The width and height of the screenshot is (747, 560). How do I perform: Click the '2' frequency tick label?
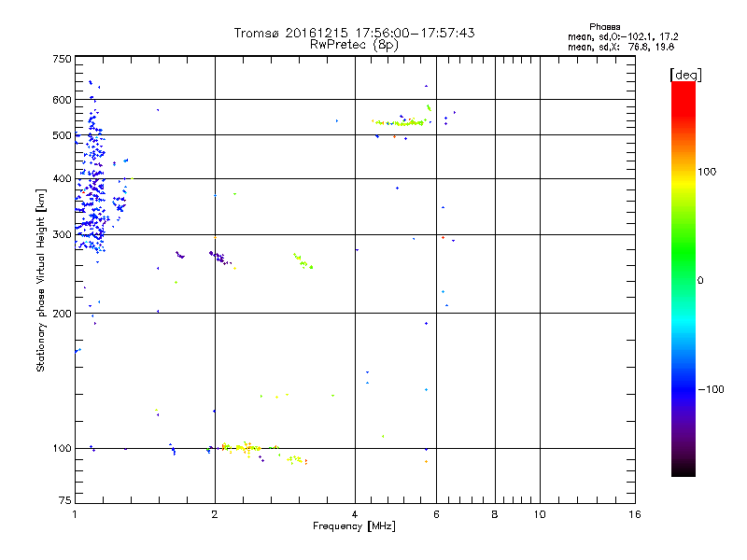[x=215, y=514]
